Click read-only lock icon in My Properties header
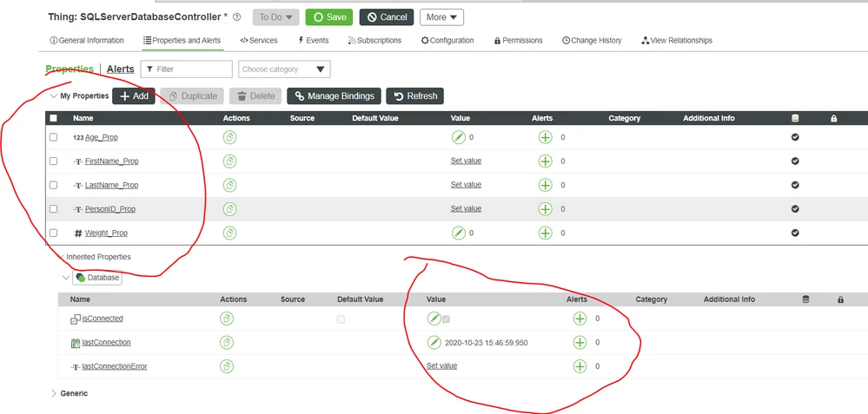Viewport: 868px width, 414px height. coord(833,118)
